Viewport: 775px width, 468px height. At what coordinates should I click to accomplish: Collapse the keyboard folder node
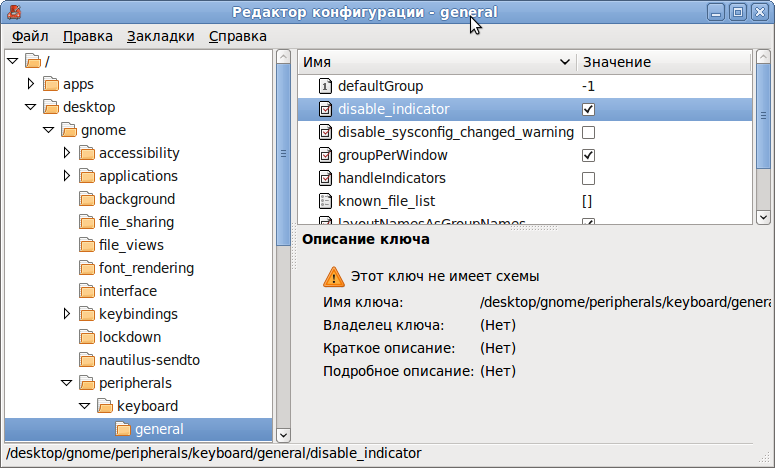click(85, 406)
